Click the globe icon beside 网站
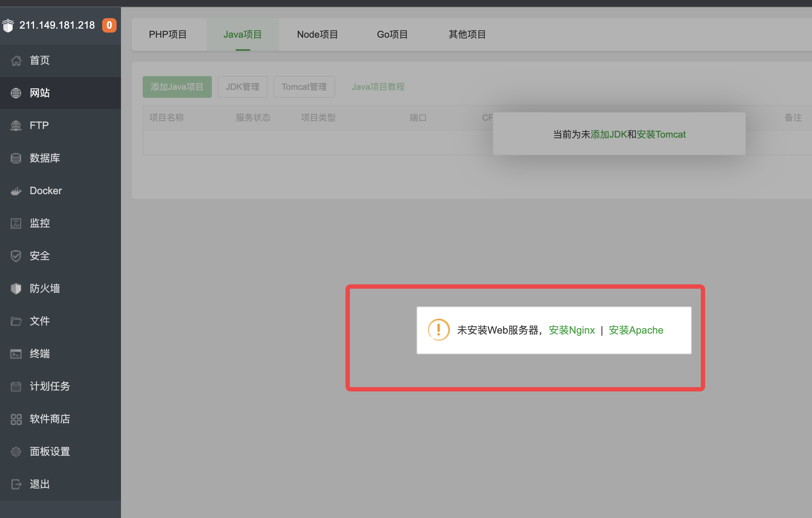The height and width of the screenshot is (518, 812). (16, 93)
